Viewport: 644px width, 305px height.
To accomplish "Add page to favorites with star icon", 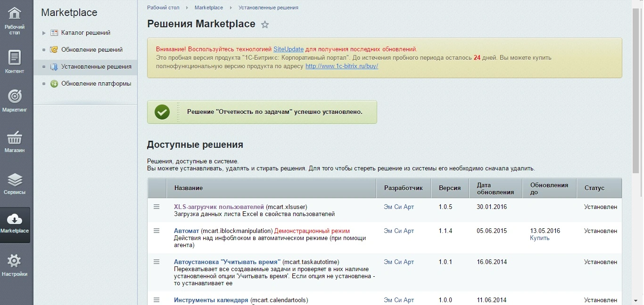I will click(265, 24).
